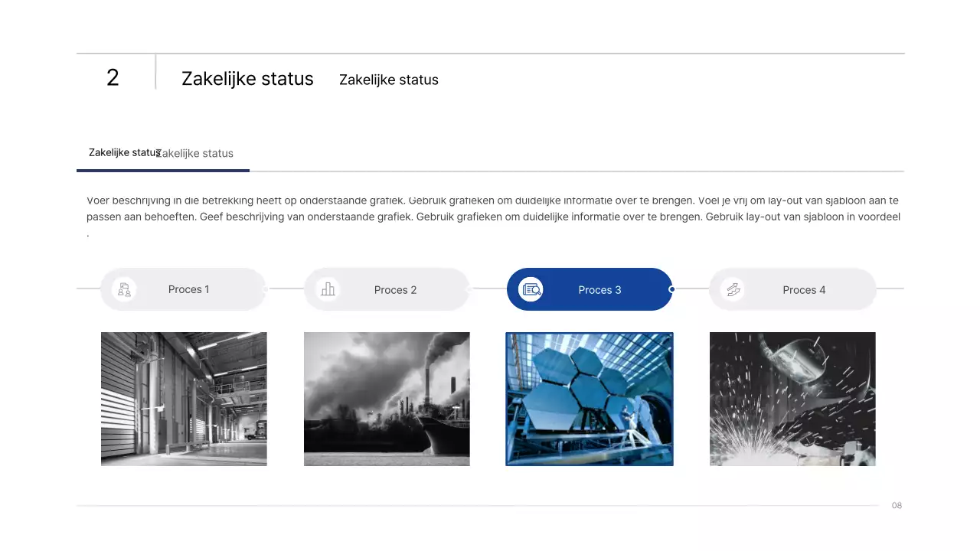Open the warehouse interior photo

pyautogui.click(x=184, y=399)
